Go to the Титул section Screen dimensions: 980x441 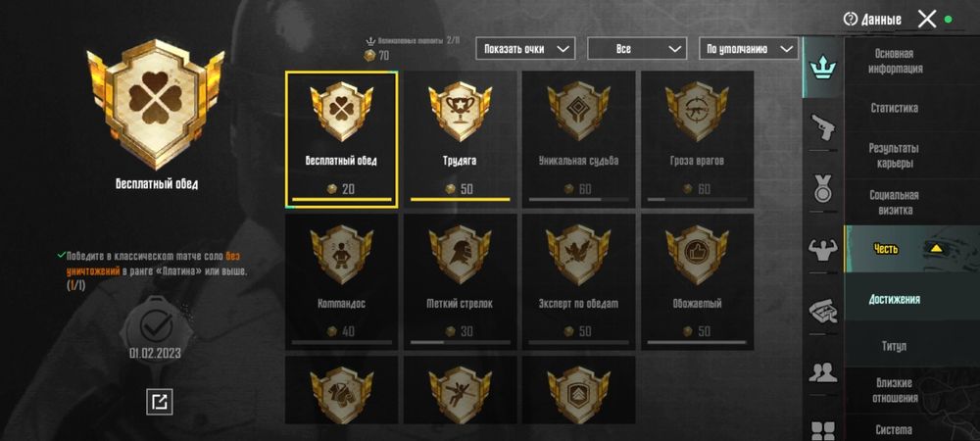[895, 346]
